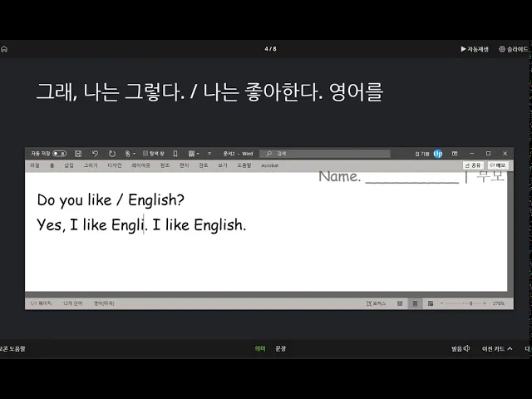Switch to the 삽입 ribbon tab
The height and width of the screenshot is (399, 532).
(x=69, y=165)
